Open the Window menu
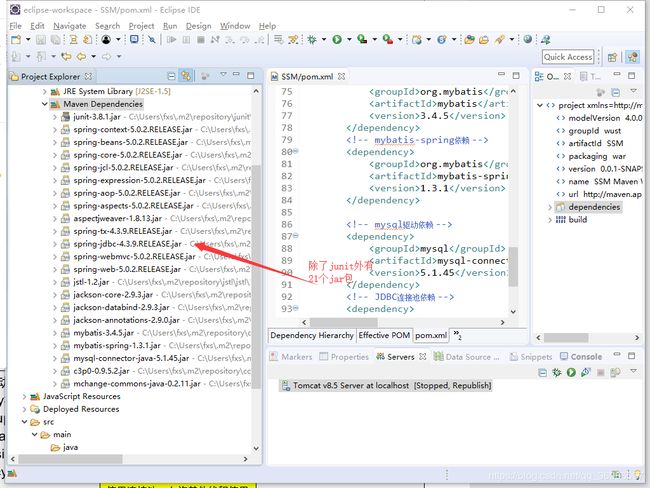This screenshot has width=650, height=488. [x=235, y=26]
